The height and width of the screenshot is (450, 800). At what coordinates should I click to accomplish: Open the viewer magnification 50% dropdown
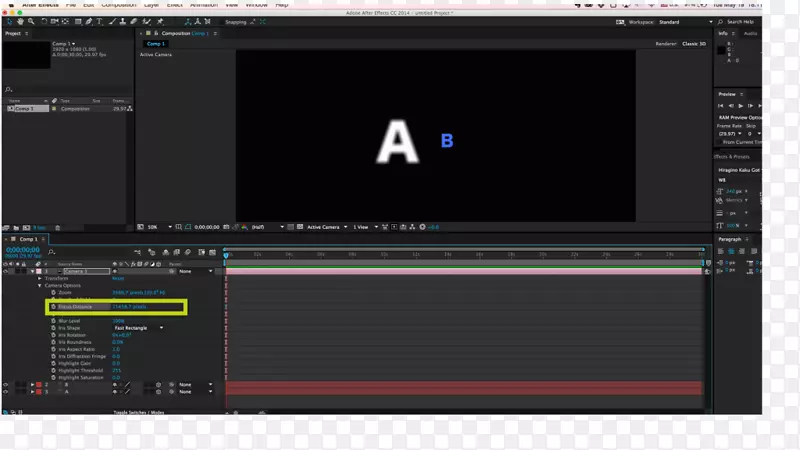coord(160,227)
